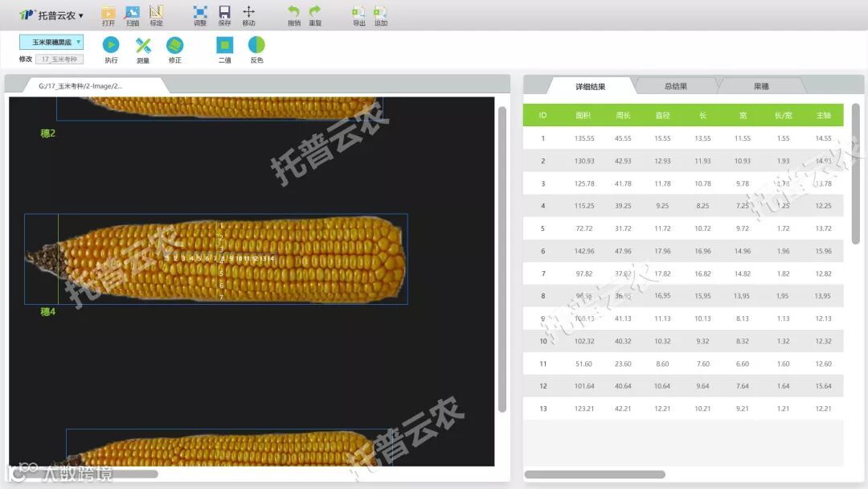The width and height of the screenshot is (868, 489).
Task: Run analysis with 执行 play button
Action: pos(111,49)
